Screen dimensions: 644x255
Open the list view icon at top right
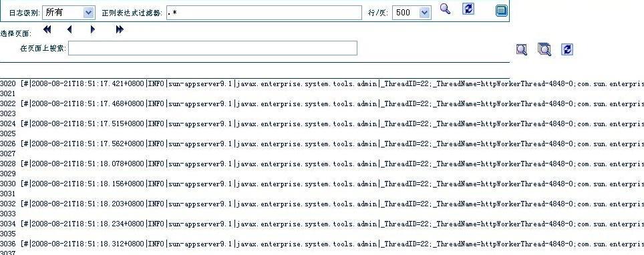click(x=501, y=11)
